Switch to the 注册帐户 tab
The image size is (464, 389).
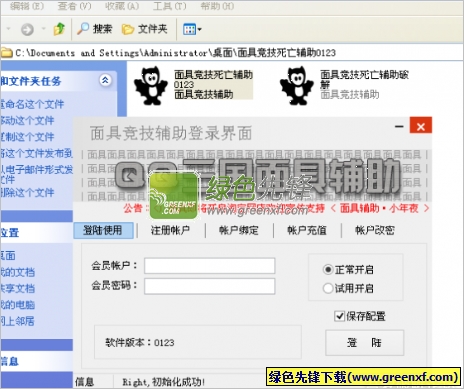tap(170, 230)
